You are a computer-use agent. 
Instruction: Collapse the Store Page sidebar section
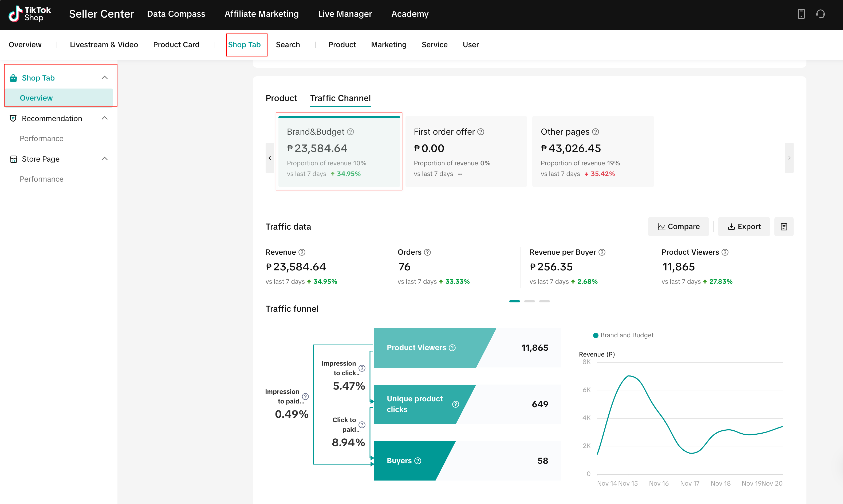(x=105, y=159)
